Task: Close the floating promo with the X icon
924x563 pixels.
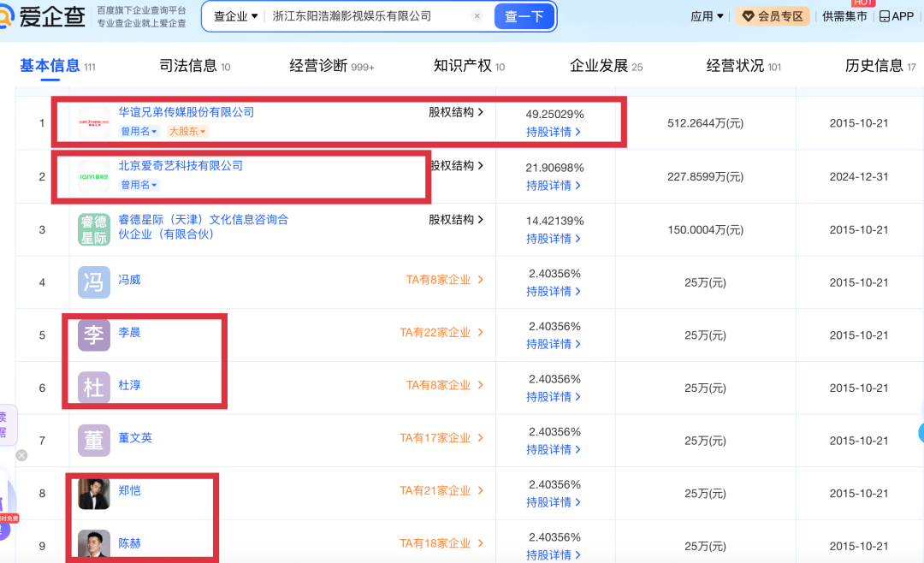Action: point(21,455)
